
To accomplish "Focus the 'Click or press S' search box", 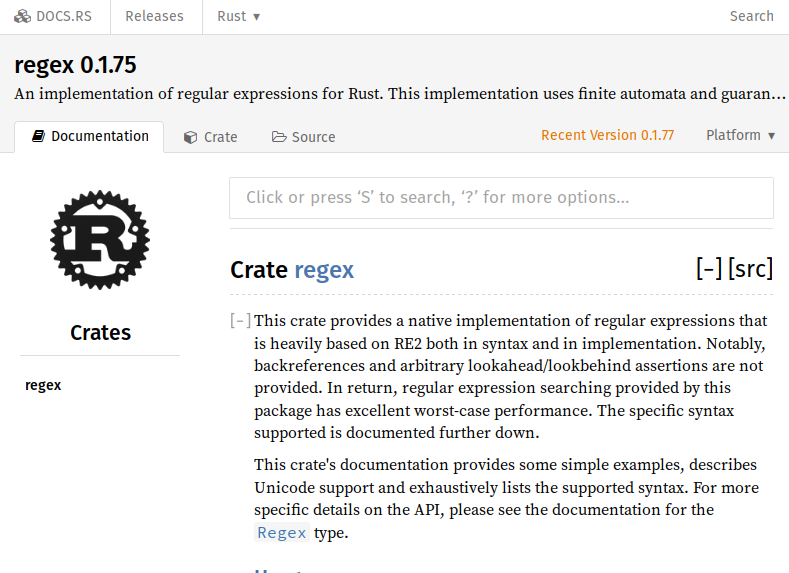I will pos(501,198).
